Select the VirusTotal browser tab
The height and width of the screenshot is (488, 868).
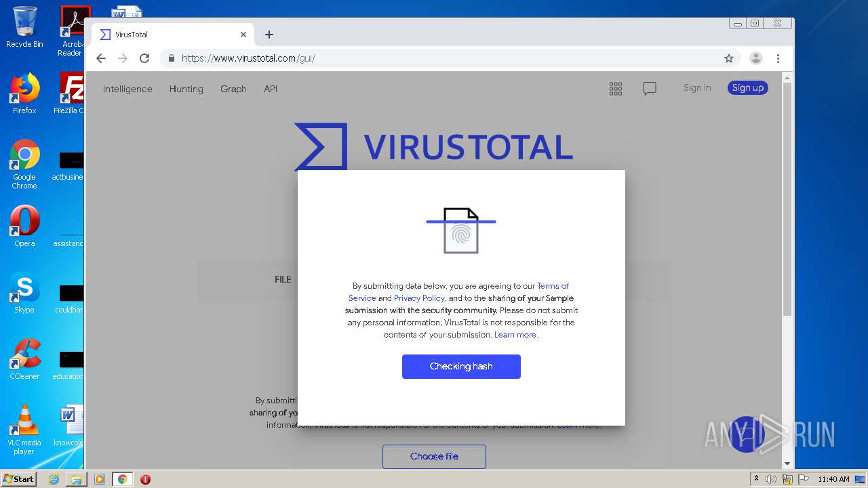tap(173, 35)
